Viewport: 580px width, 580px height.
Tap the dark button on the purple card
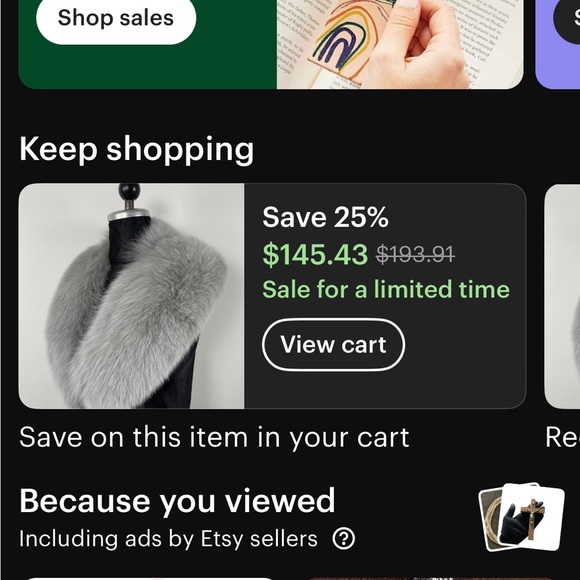[x=567, y=18]
